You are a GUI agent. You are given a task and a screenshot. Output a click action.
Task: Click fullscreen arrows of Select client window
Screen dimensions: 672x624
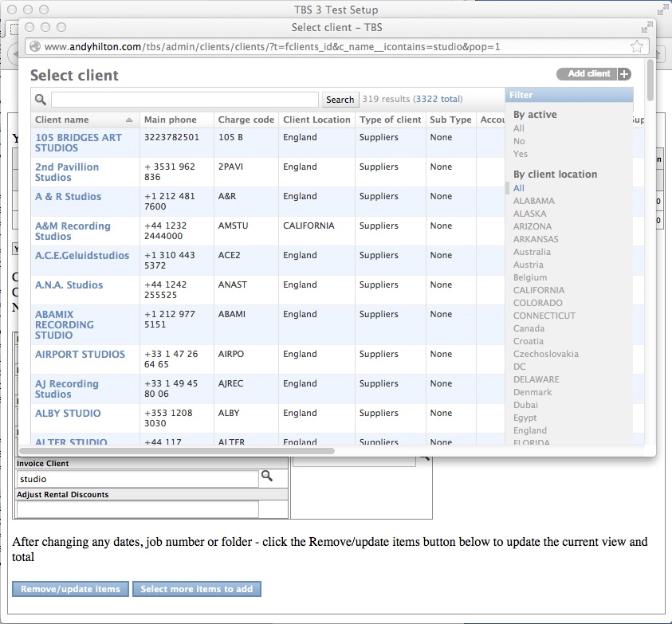tap(646, 27)
